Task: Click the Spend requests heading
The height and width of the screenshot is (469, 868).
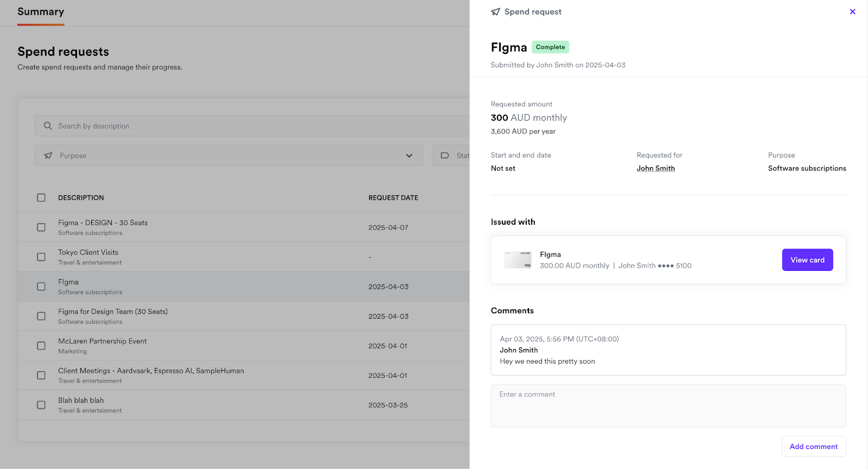Action: (x=63, y=52)
